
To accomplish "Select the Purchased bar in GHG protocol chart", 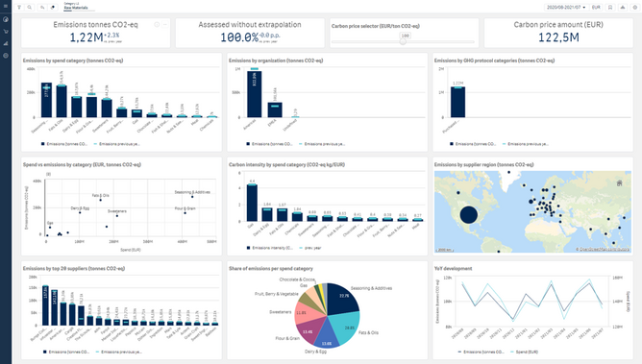I will (457, 102).
